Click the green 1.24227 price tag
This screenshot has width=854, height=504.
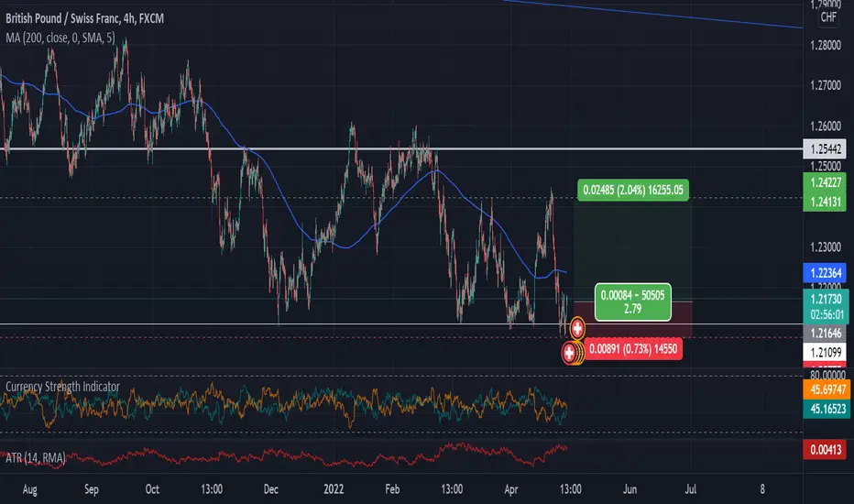(825, 182)
